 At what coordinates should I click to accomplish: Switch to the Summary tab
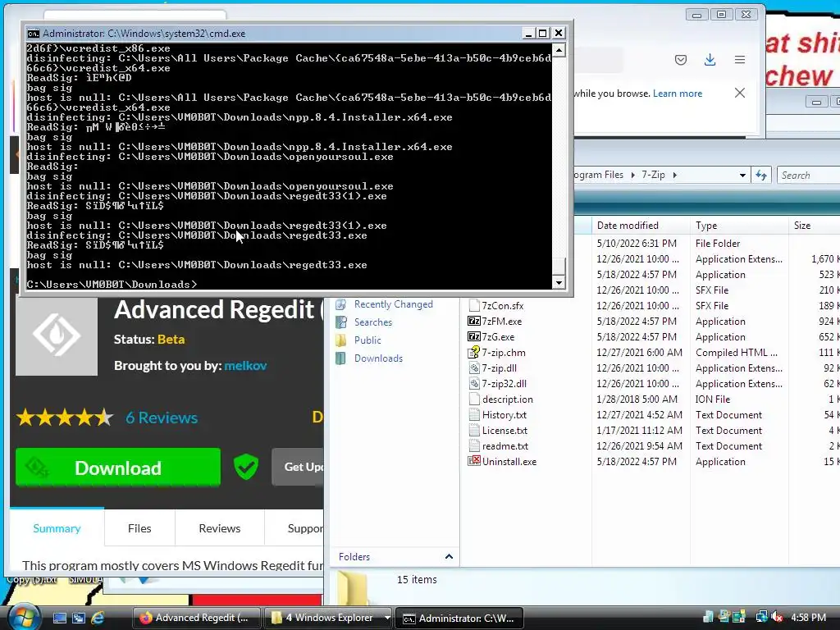coord(57,528)
